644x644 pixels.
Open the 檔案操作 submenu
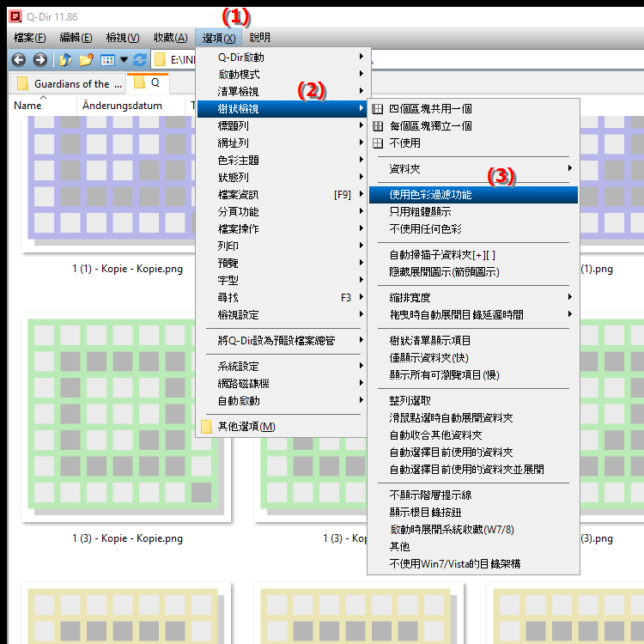point(283,228)
